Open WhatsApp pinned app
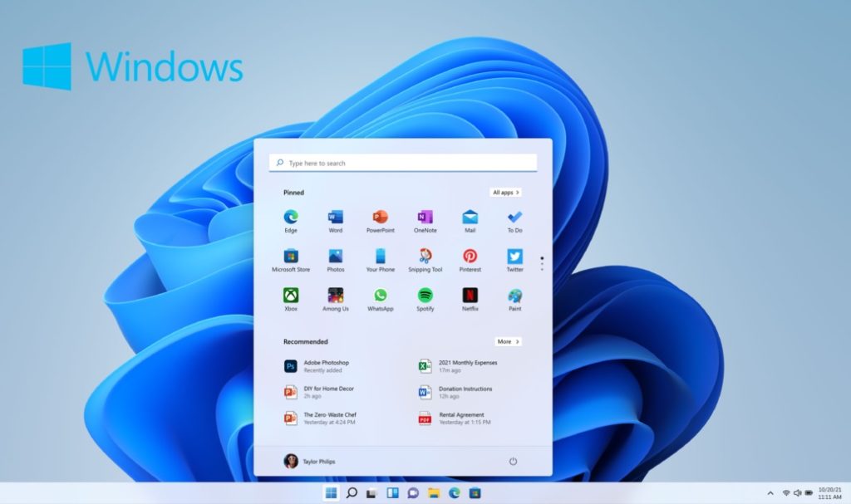Screen dimensions: 851x504 click(x=381, y=300)
